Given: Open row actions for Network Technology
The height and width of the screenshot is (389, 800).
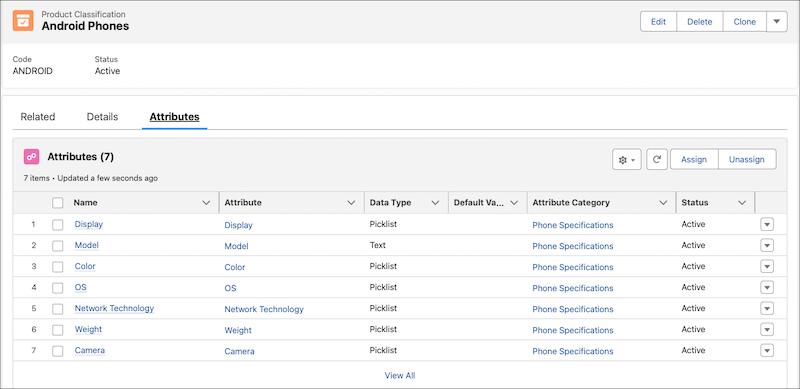Looking at the screenshot, I should (767, 309).
